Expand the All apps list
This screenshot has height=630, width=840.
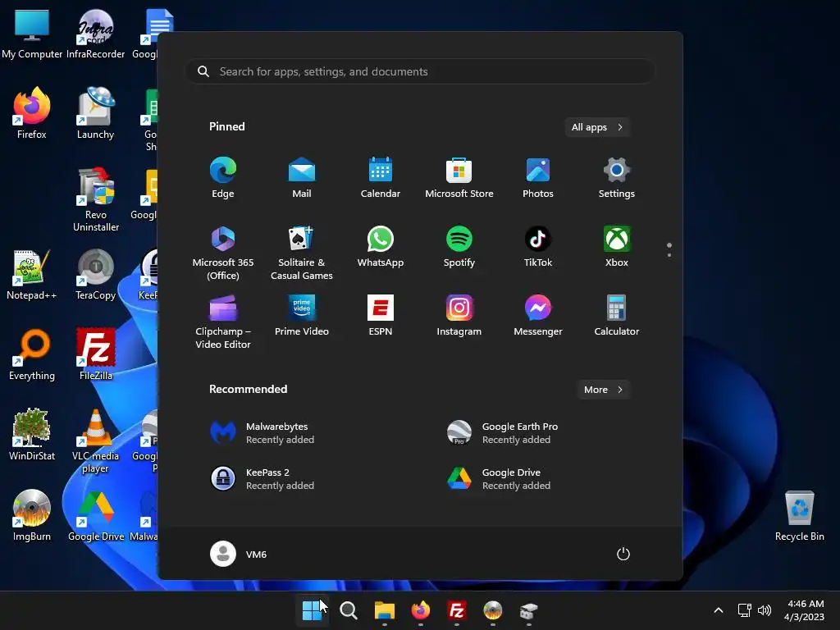[597, 127]
